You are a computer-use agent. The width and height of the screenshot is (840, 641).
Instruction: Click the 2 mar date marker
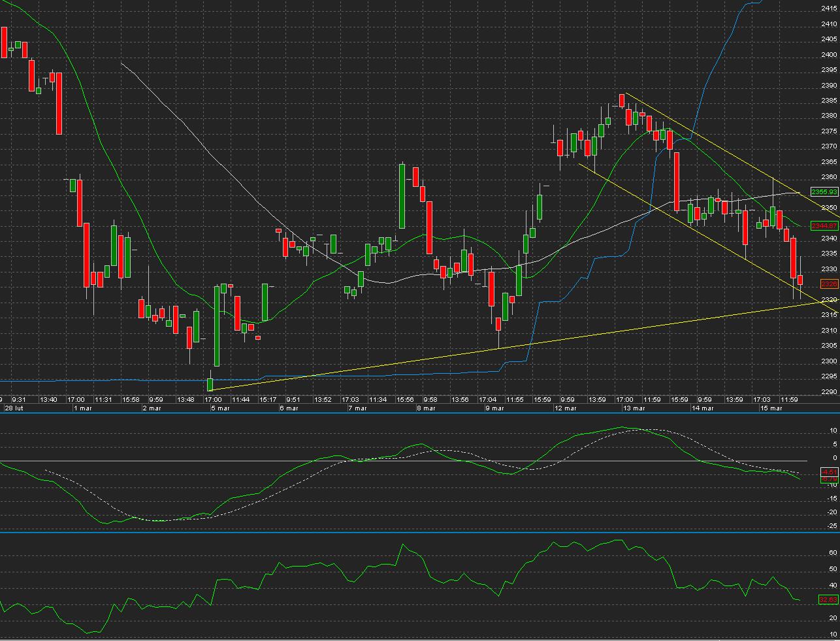(x=151, y=408)
